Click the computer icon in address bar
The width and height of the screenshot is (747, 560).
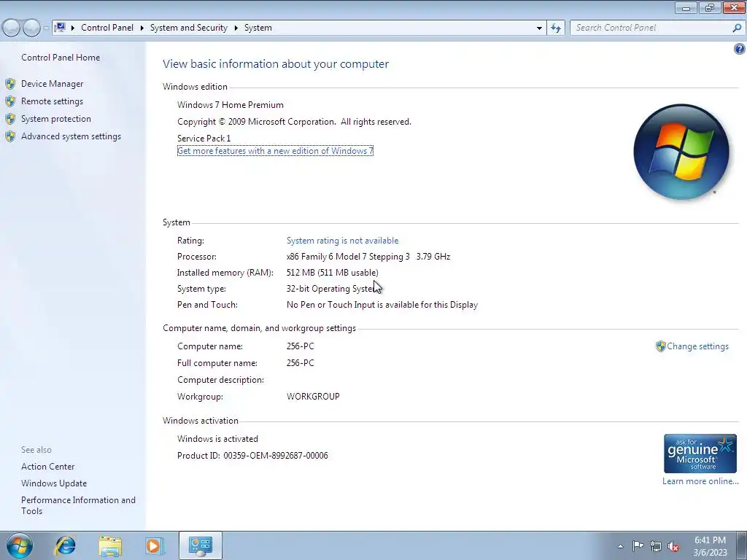pyautogui.click(x=60, y=27)
